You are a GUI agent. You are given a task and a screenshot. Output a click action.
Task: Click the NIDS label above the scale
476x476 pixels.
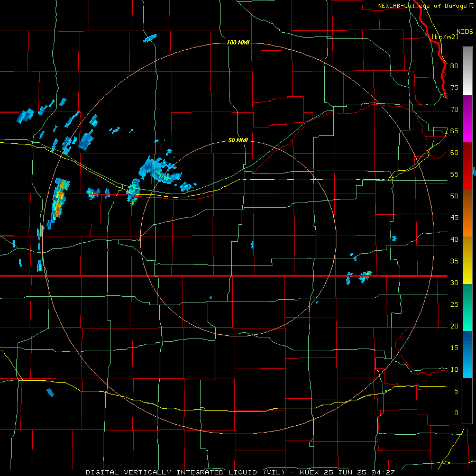click(x=464, y=32)
